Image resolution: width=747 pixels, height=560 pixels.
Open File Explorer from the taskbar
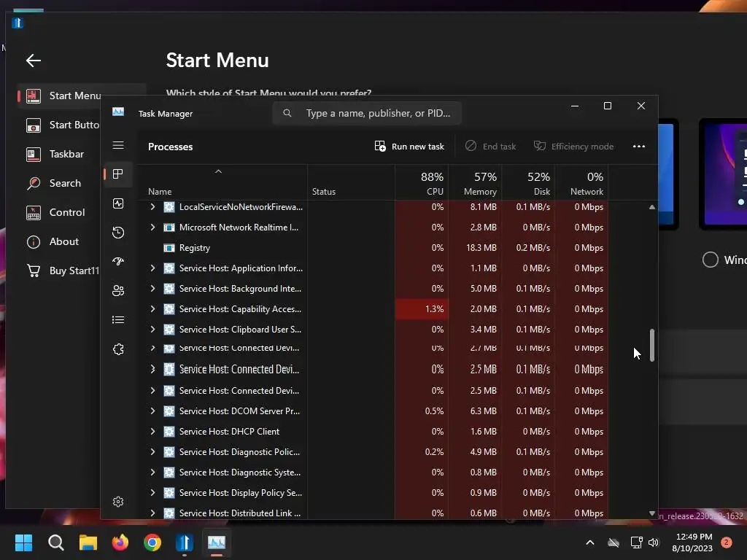(x=88, y=542)
